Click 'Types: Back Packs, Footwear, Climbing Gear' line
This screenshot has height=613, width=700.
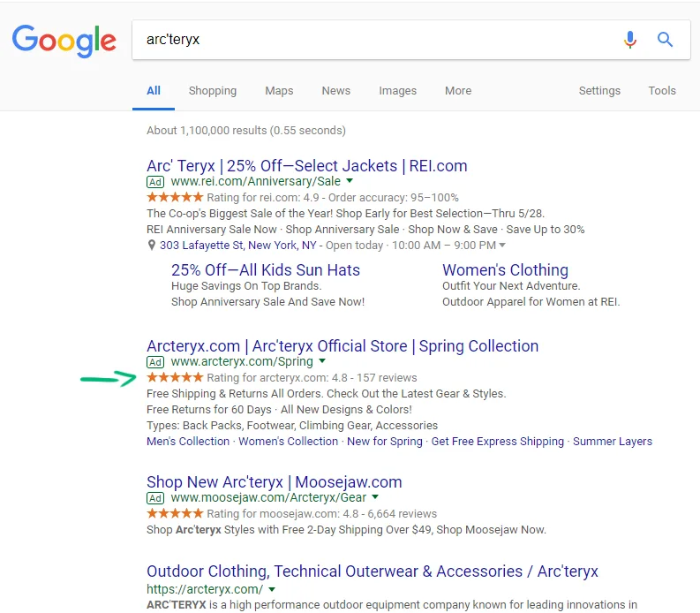[x=292, y=426]
